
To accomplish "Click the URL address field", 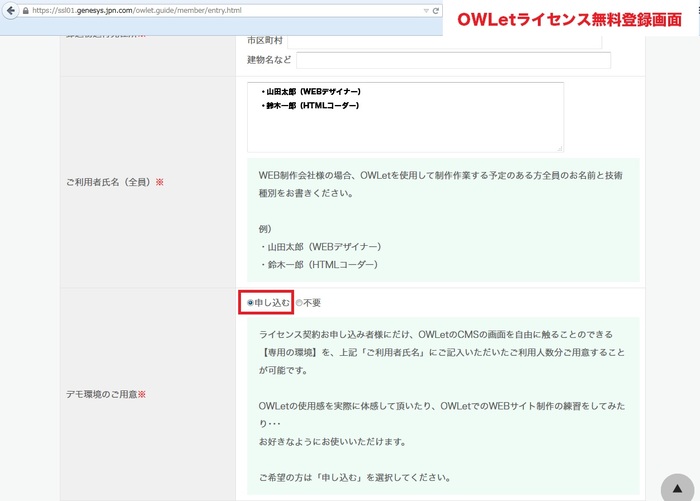I will tap(225, 11).
